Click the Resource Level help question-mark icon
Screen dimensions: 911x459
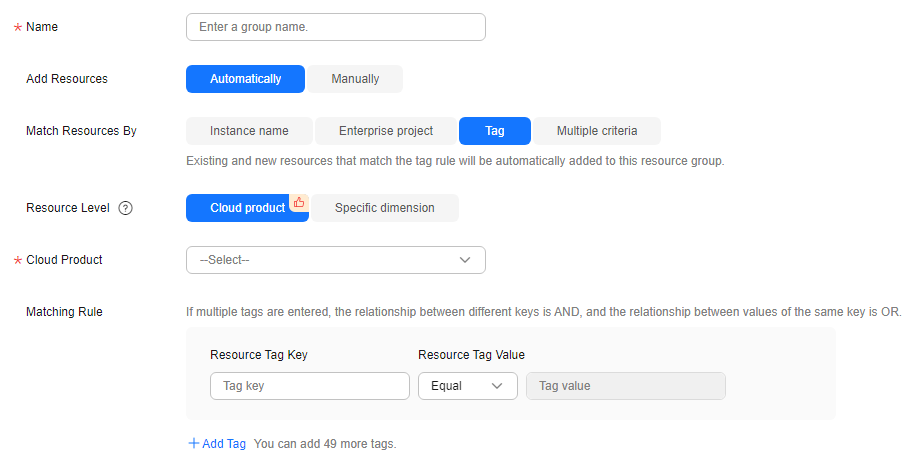(x=125, y=208)
